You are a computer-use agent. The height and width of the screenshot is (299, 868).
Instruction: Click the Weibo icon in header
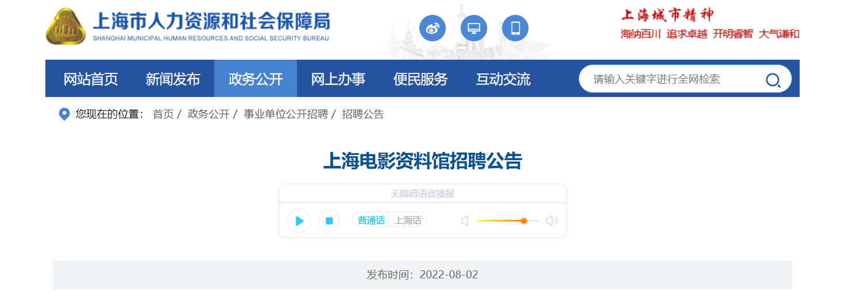pos(432,28)
